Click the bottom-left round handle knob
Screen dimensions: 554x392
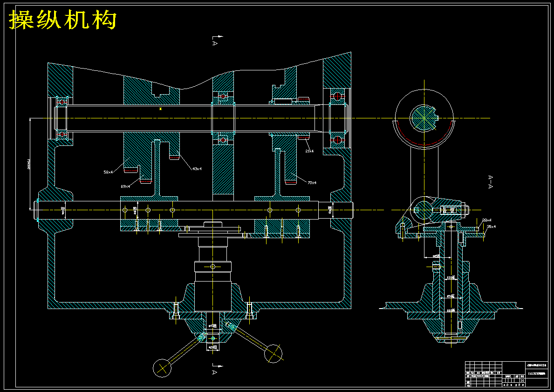click(x=162, y=368)
